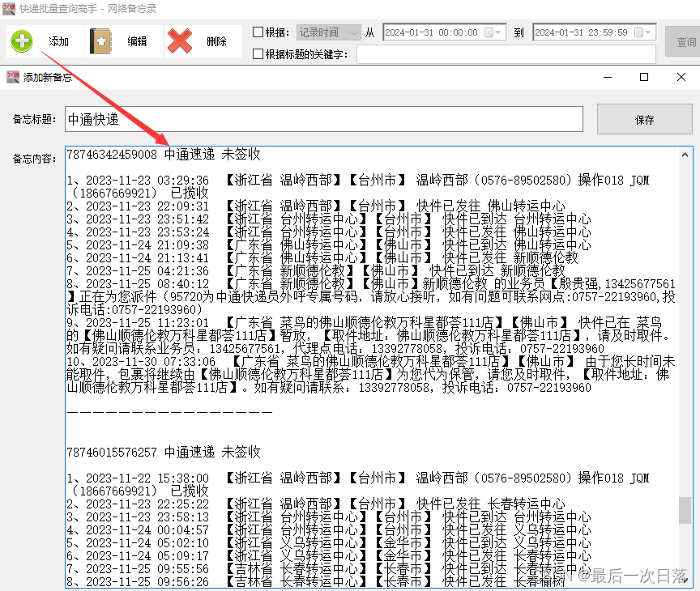Click the line dated 2023-11-25 09:55:56
The width and height of the screenshot is (700, 591).
pyautogui.click(x=329, y=569)
